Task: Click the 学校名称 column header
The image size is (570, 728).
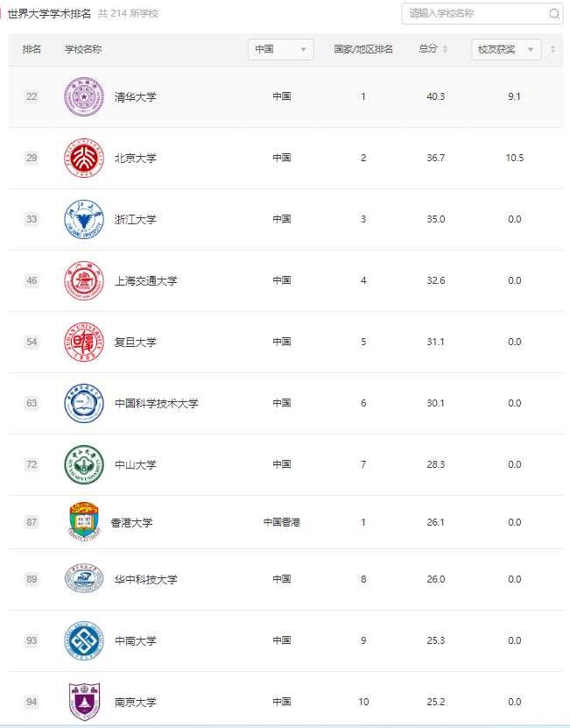Action: point(83,50)
